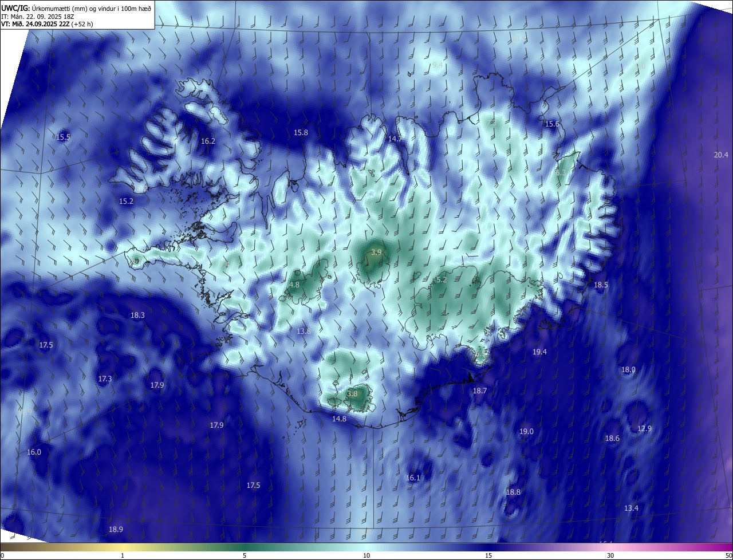The height and width of the screenshot is (560, 733).
Task: Click the 12.9 value label
Action: coord(644,429)
